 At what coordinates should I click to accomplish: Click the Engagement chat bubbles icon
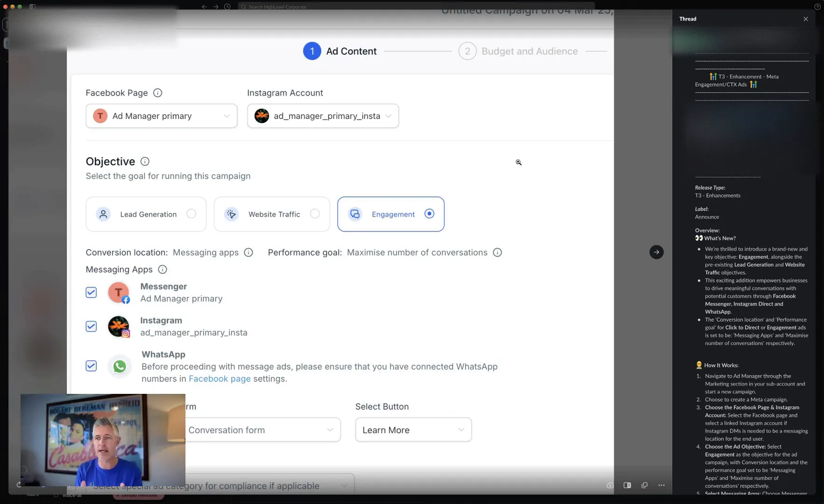coord(355,214)
